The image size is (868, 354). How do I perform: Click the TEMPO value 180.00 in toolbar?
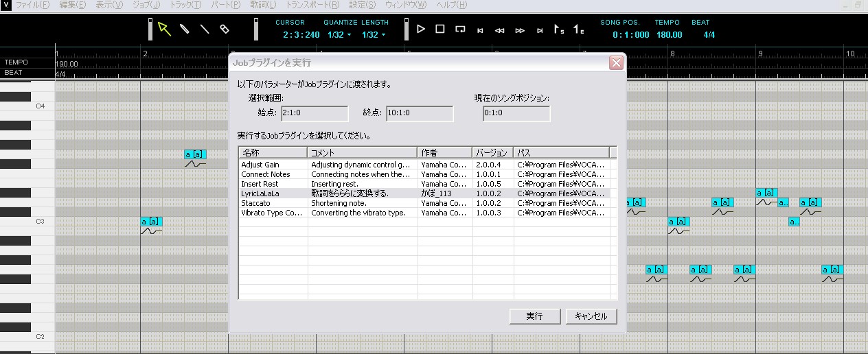(669, 34)
